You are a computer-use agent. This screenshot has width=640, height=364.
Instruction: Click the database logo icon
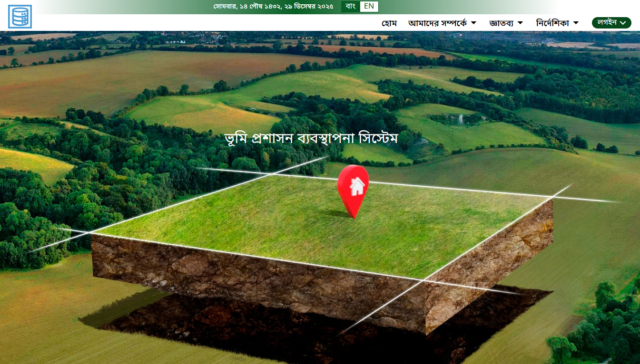point(20,17)
